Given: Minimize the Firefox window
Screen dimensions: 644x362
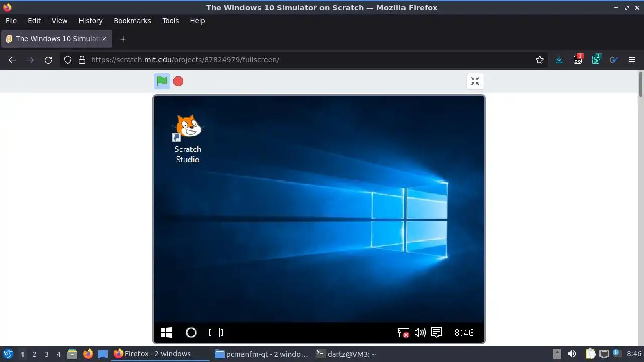Looking at the screenshot, I should (616, 8).
